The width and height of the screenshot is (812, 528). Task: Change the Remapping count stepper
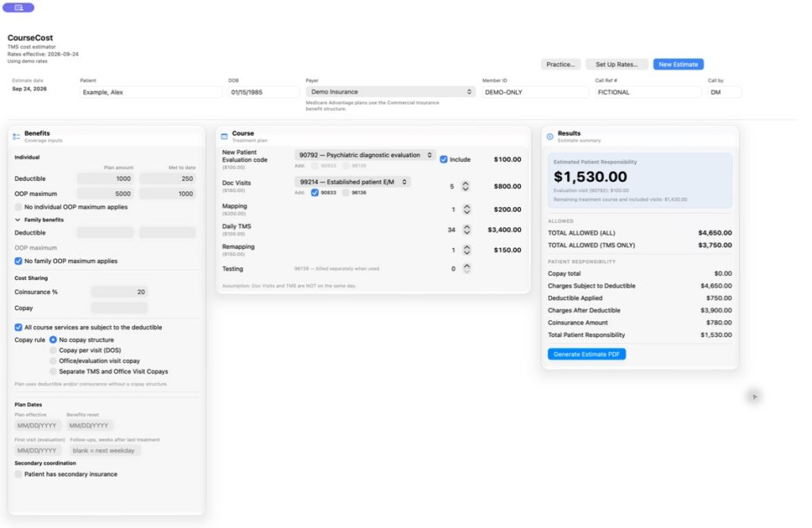coord(466,250)
